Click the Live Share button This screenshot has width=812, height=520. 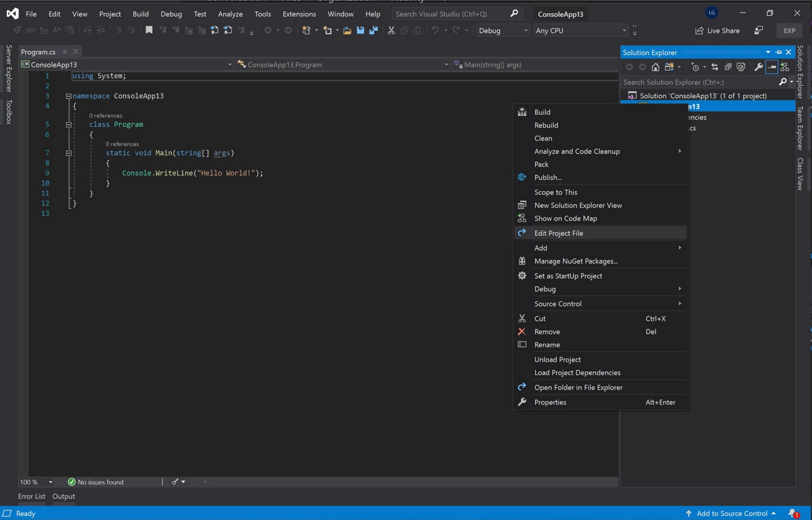717,30
